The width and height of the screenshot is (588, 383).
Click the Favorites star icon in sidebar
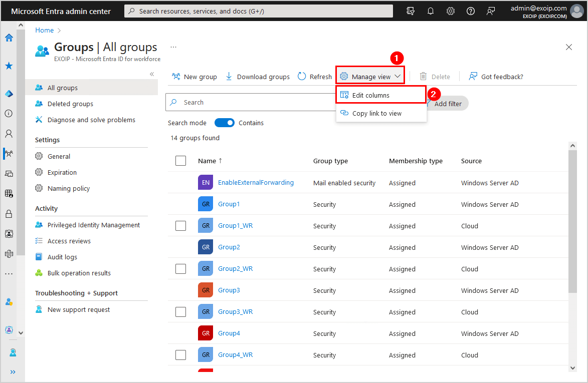tap(9, 66)
